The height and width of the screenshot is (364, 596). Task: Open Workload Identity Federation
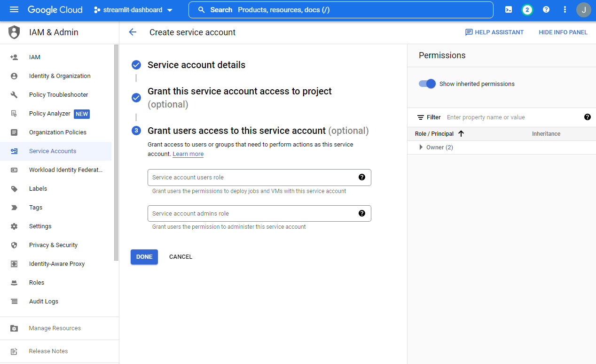click(56, 170)
